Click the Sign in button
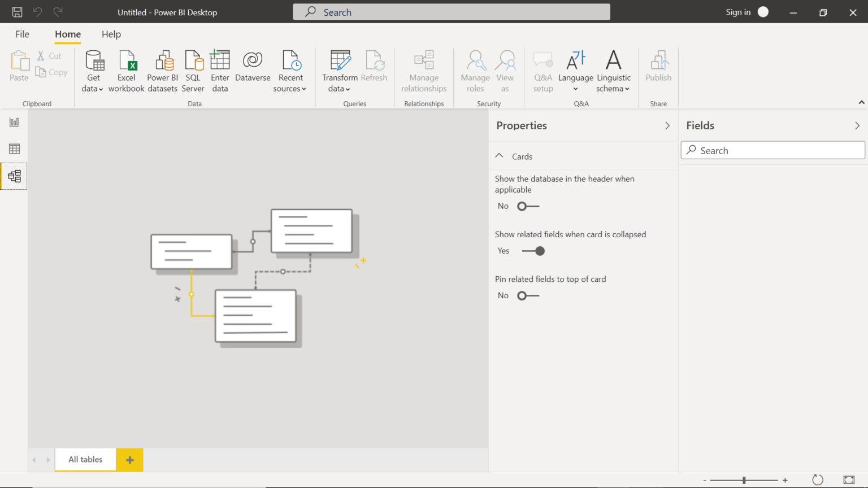Image resolution: width=868 pixels, height=488 pixels. click(x=739, y=12)
